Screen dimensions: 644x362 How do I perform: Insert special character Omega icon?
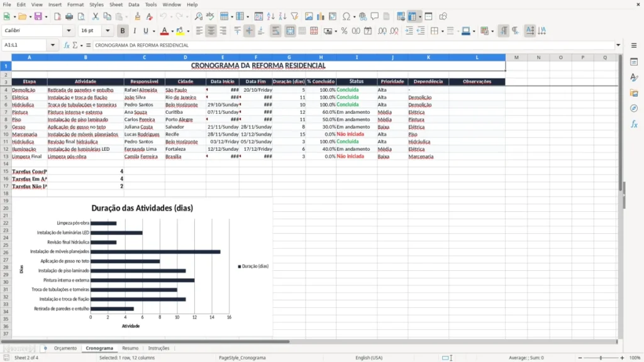point(347,16)
